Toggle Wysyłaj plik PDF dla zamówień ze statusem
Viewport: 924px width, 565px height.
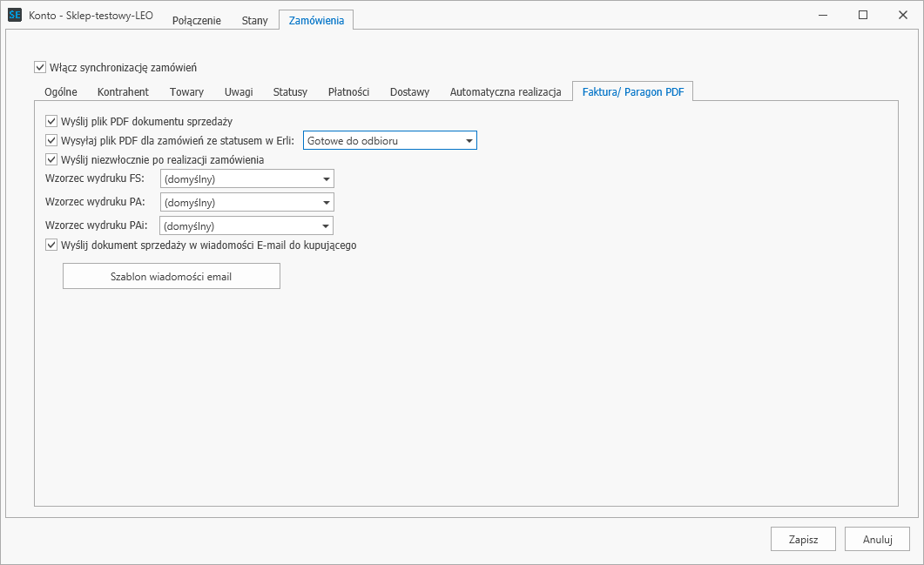click(x=51, y=141)
